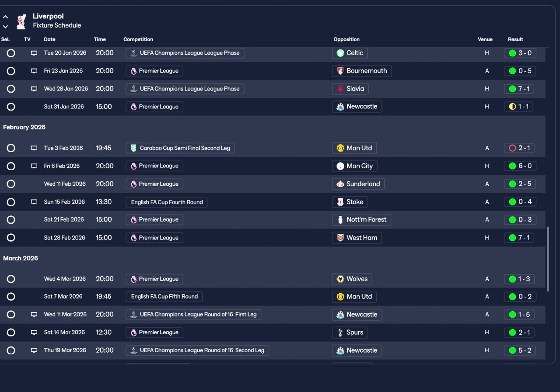Click the Sunderland club crest
This screenshot has width=560, height=392.
[x=340, y=184]
